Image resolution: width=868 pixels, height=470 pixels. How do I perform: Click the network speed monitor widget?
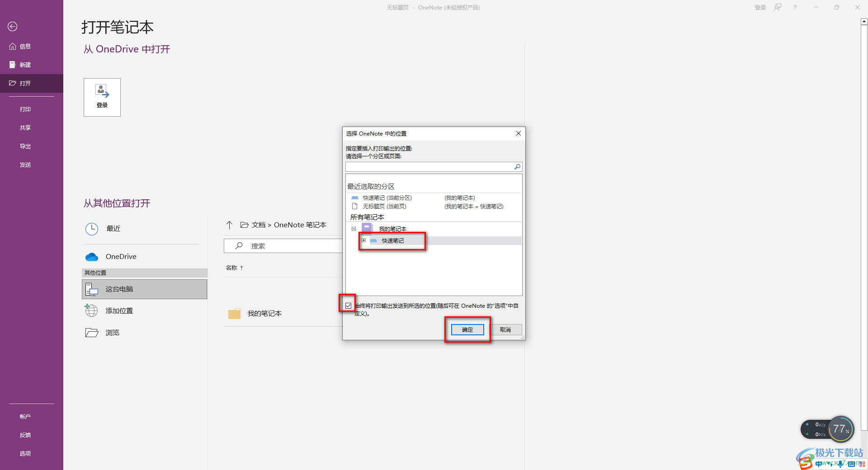click(815, 429)
